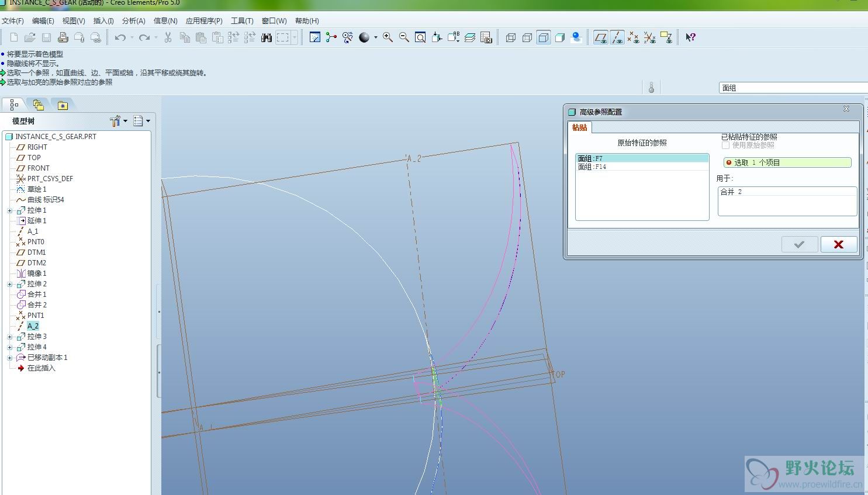This screenshot has height=495, width=868.
Task: Click the shaded sphere appearance icon
Action: tap(364, 37)
